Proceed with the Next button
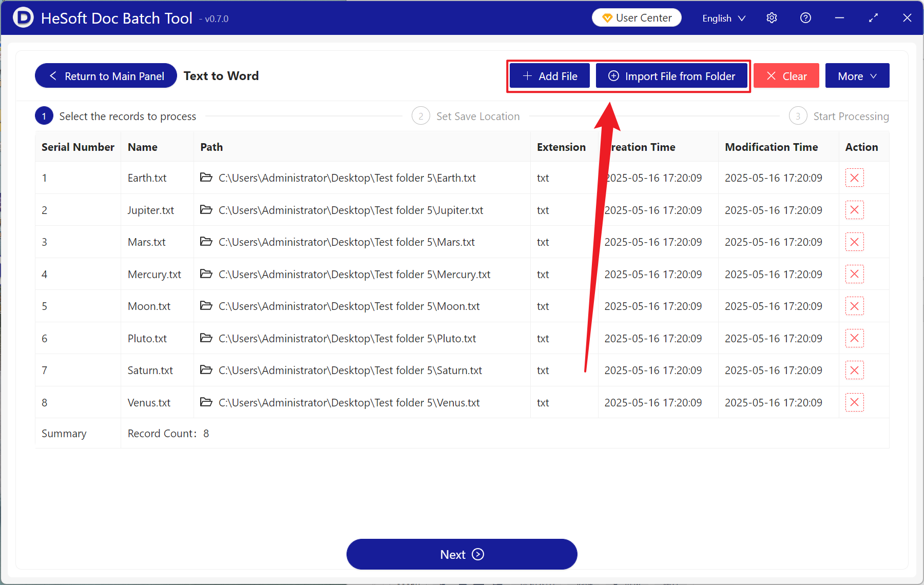924x585 pixels. [x=462, y=554]
